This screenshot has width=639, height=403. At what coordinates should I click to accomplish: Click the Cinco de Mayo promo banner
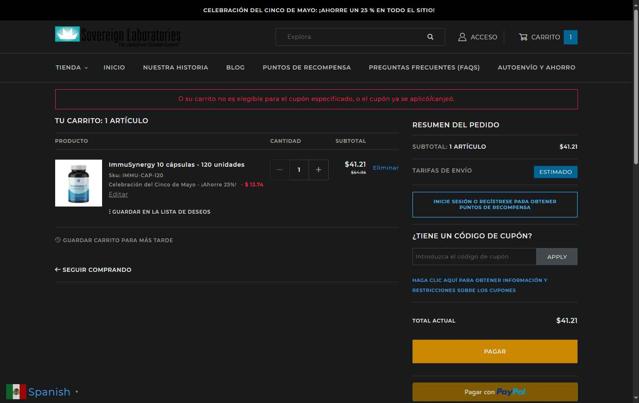(319, 10)
